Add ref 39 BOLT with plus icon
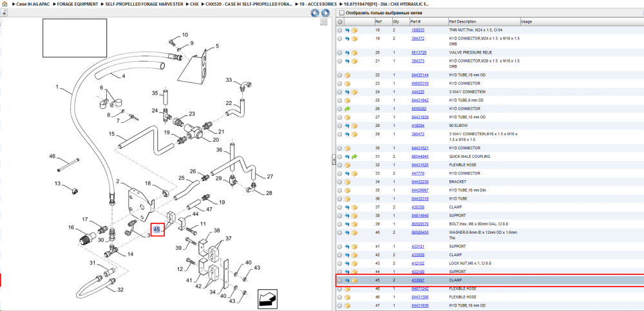Viewport: 644px width, 311px height. (339, 224)
